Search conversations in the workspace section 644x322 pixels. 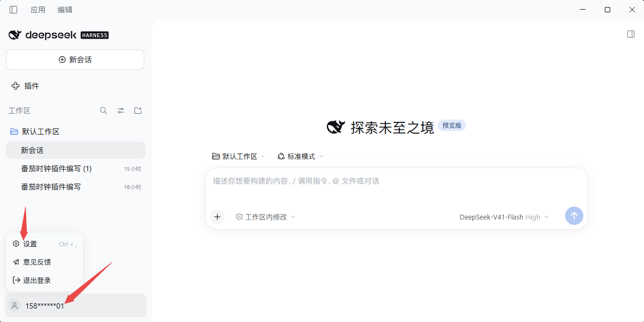(104, 111)
